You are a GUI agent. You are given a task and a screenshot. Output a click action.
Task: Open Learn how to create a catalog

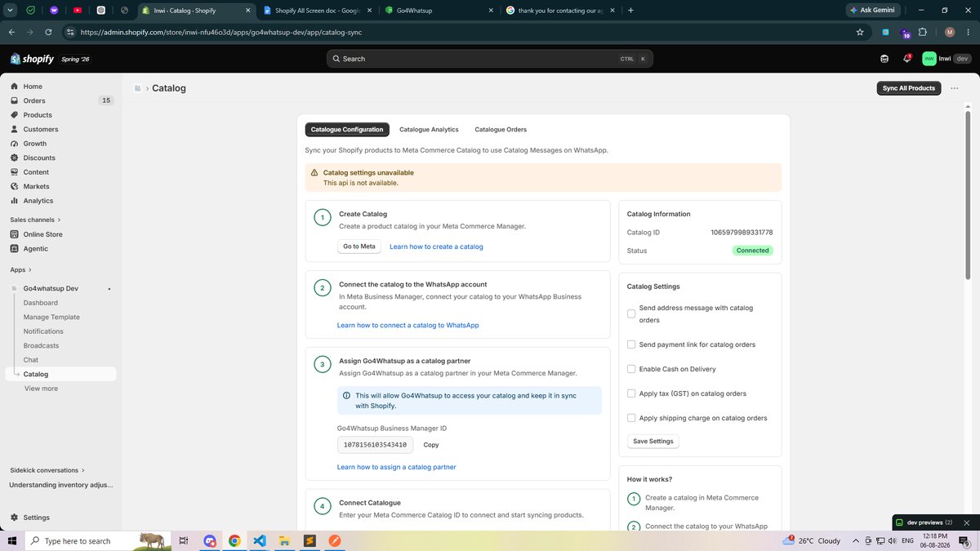click(436, 247)
